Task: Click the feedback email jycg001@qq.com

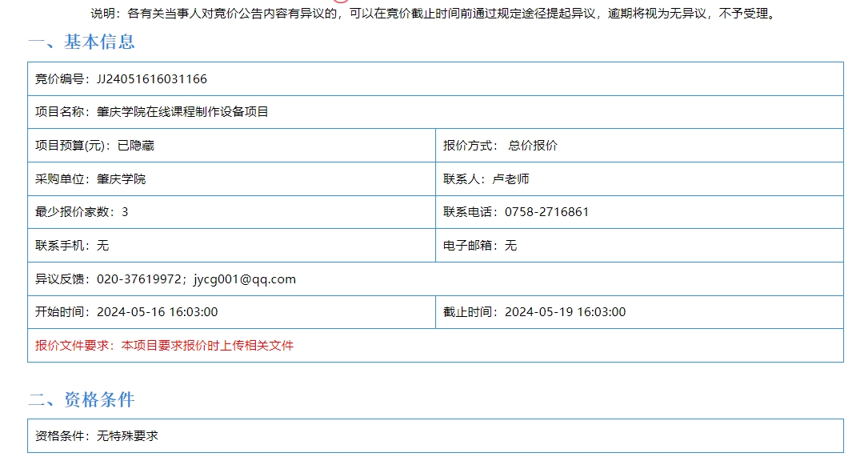Action: 245,279
